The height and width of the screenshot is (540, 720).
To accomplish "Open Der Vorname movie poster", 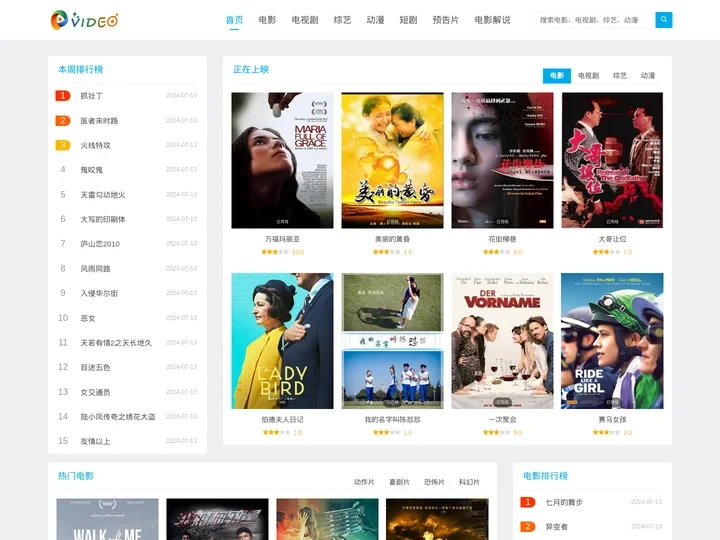I will point(502,341).
